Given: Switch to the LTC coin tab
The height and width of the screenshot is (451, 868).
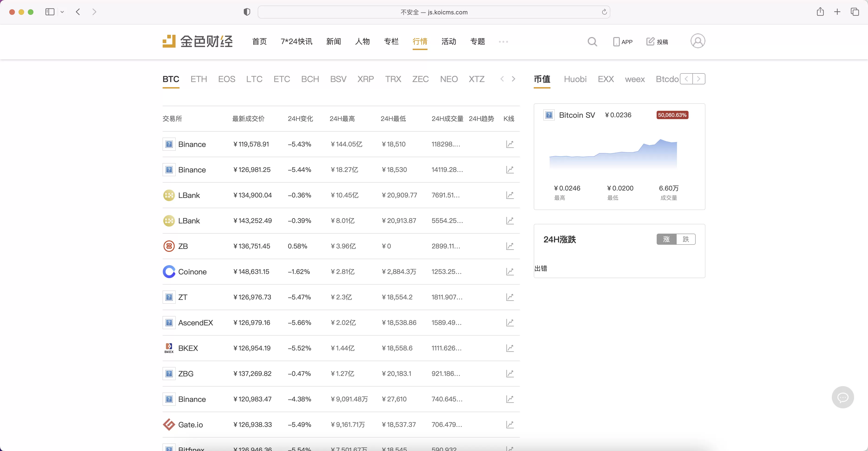Looking at the screenshot, I should (254, 79).
